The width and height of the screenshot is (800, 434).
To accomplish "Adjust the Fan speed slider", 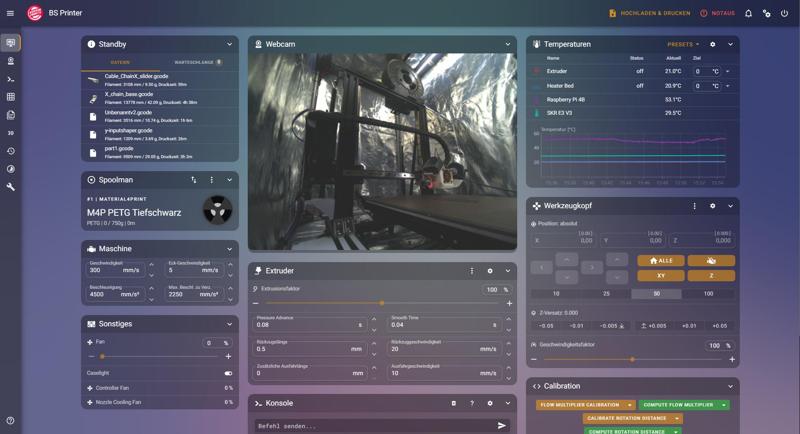I will coord(159,356).
